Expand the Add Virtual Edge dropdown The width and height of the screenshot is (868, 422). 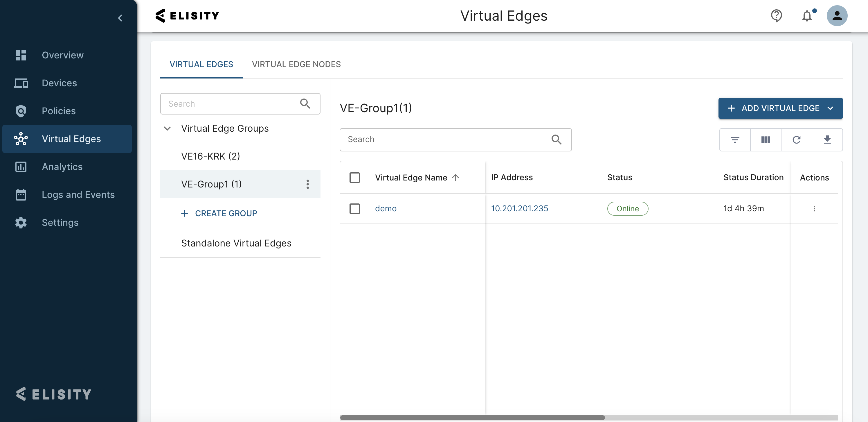830,108
